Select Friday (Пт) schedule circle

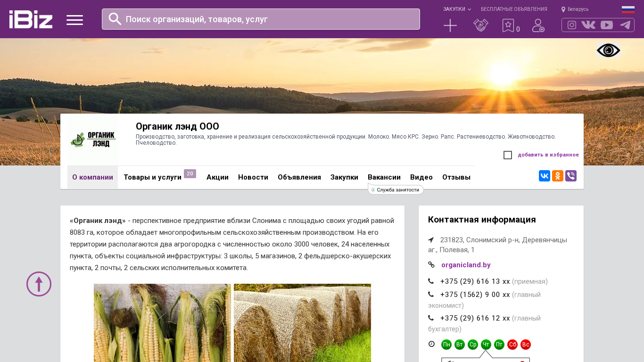click(499, 345)
